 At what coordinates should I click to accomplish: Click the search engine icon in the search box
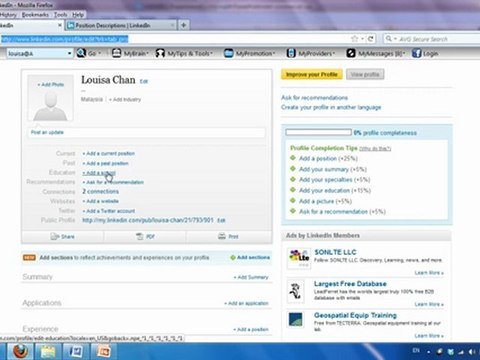tap(388, 39)
